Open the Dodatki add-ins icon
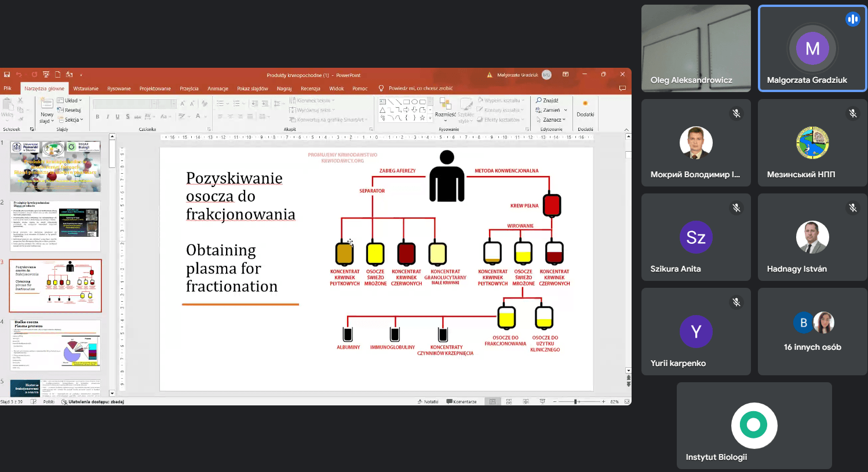868x472 pixels. point(585,108)
